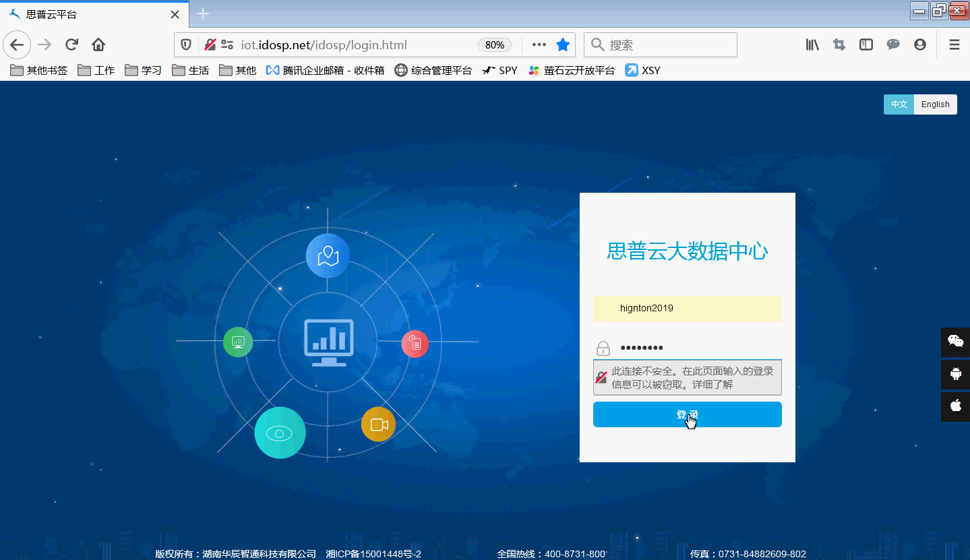Screen dimensions: 970x560
Task: Click the 80% page zoom indicator
Action: [494, 44]
